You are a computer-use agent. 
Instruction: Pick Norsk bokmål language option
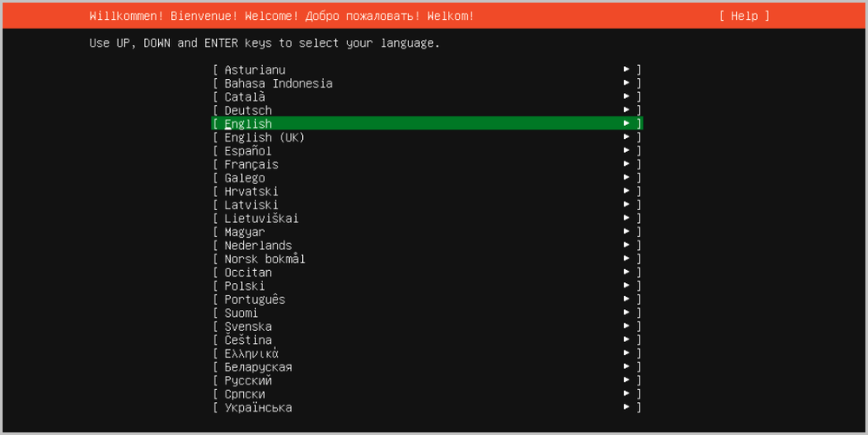tap(265, 259)
